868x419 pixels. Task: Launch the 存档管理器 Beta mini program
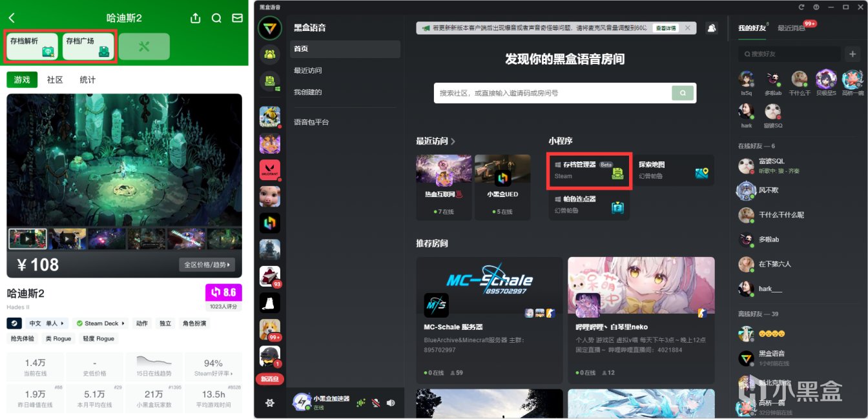pos(589,170)
